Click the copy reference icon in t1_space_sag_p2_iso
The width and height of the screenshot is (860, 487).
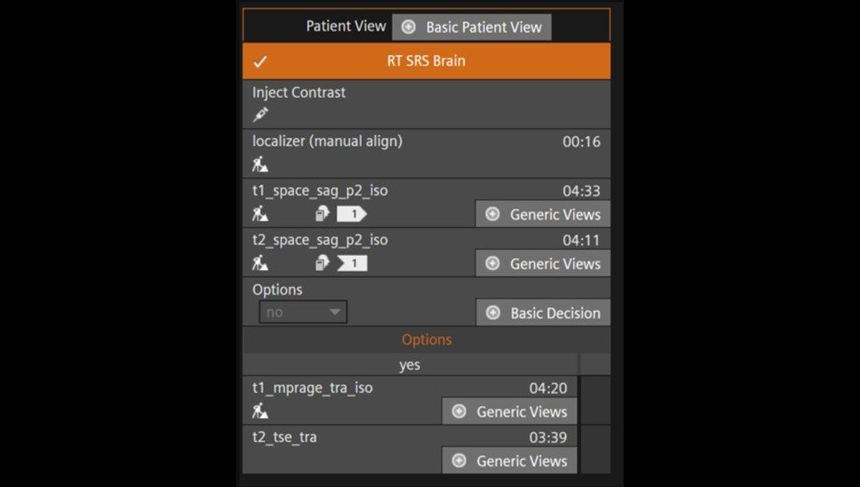click(x=322, y=213)
